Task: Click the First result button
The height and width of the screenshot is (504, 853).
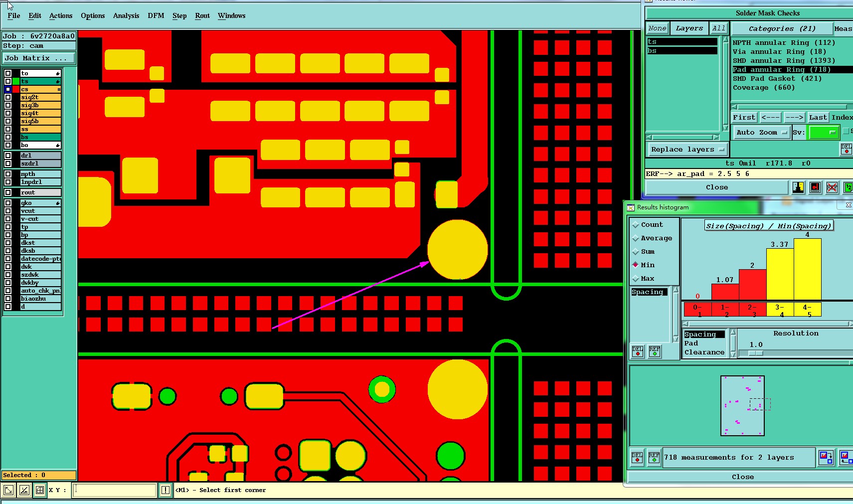Action: [744, 118]
